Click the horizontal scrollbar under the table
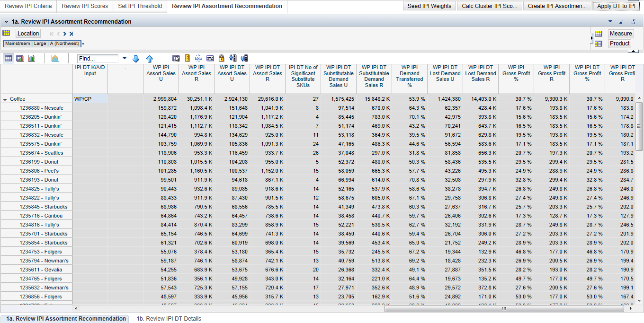This screenshot has height=323, width=644. (504, 308)
